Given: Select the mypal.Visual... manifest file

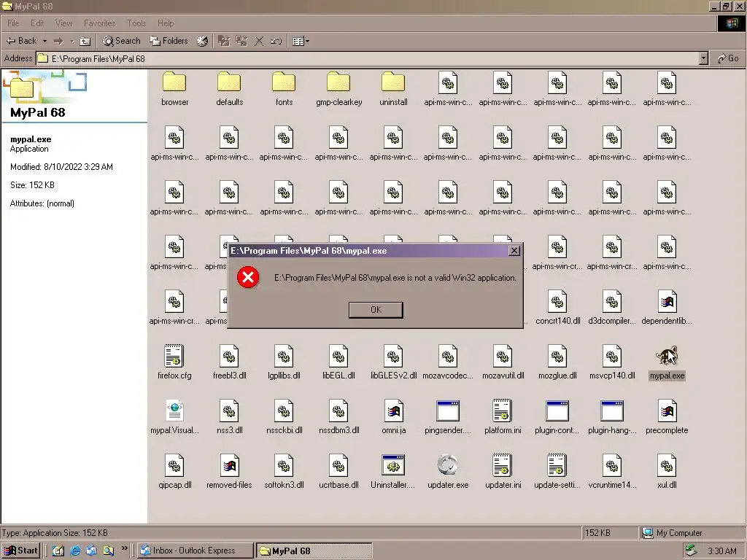Looking at the screenshot, I should point(174,411).
